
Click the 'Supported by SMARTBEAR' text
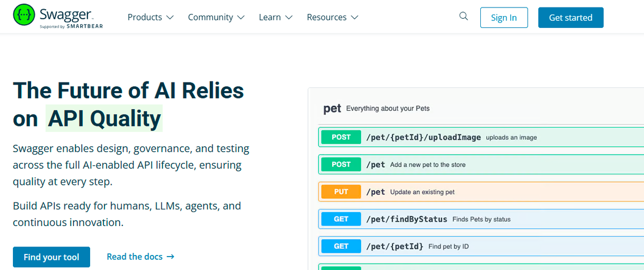(x=71, y=26)
